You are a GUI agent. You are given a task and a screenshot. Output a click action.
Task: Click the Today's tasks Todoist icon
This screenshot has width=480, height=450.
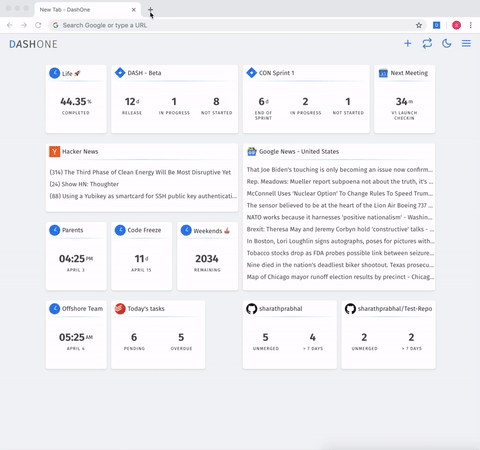coord(120,309)
